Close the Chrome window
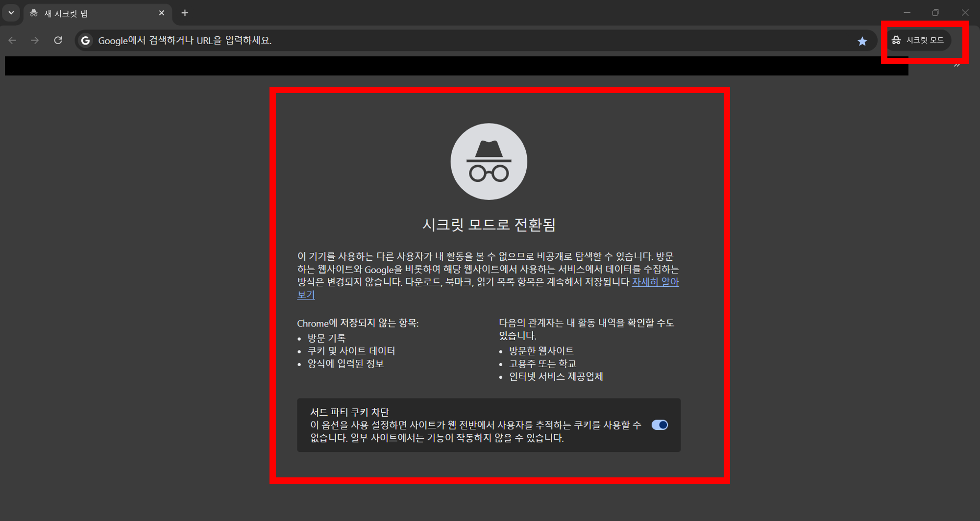 pyautogui.click(x=965, y=13)
